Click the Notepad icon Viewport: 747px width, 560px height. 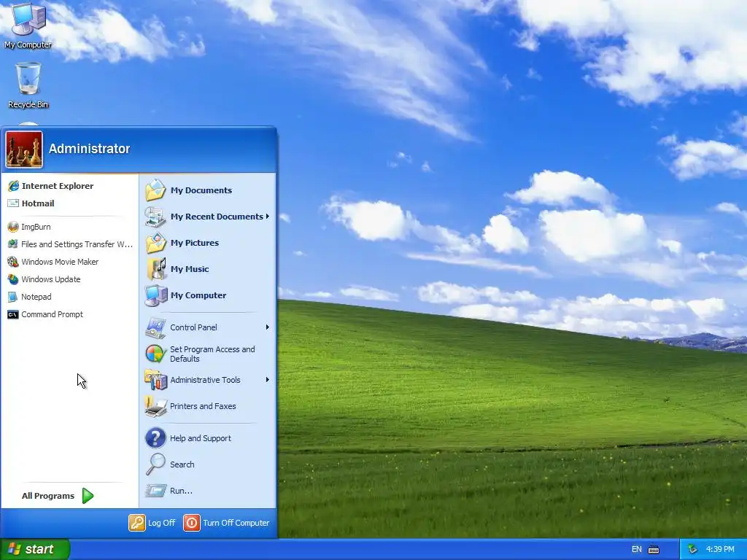(x=13, y=297)
